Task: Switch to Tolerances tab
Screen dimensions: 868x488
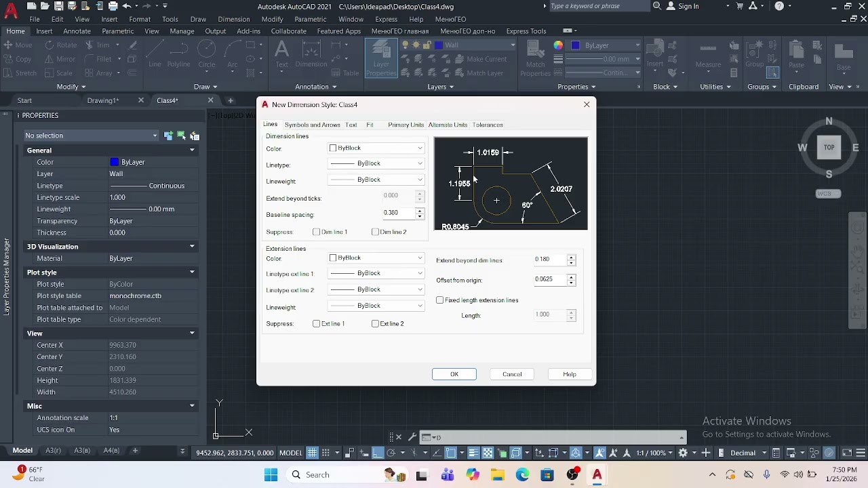Action: [x=488, y=125]
